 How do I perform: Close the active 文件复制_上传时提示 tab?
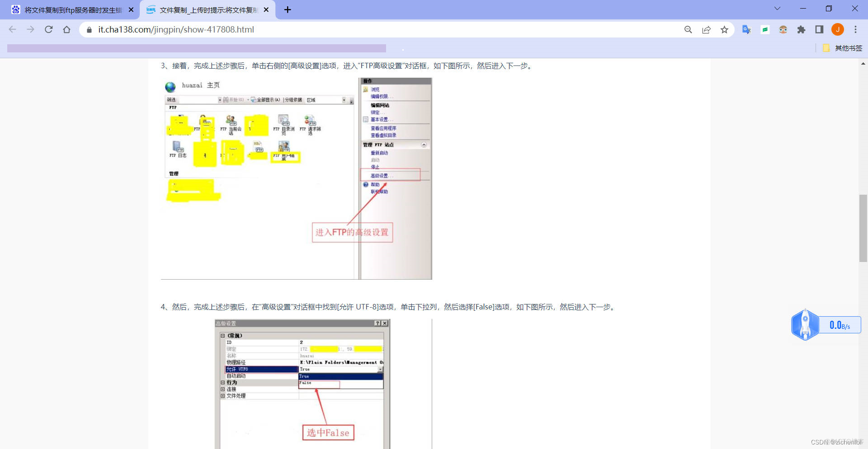[x=266, y=9]
